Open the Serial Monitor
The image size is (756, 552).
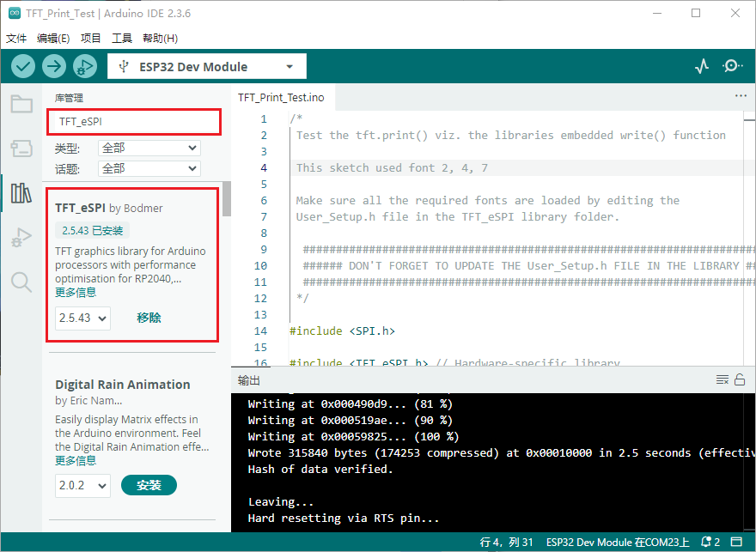(732, 66)
